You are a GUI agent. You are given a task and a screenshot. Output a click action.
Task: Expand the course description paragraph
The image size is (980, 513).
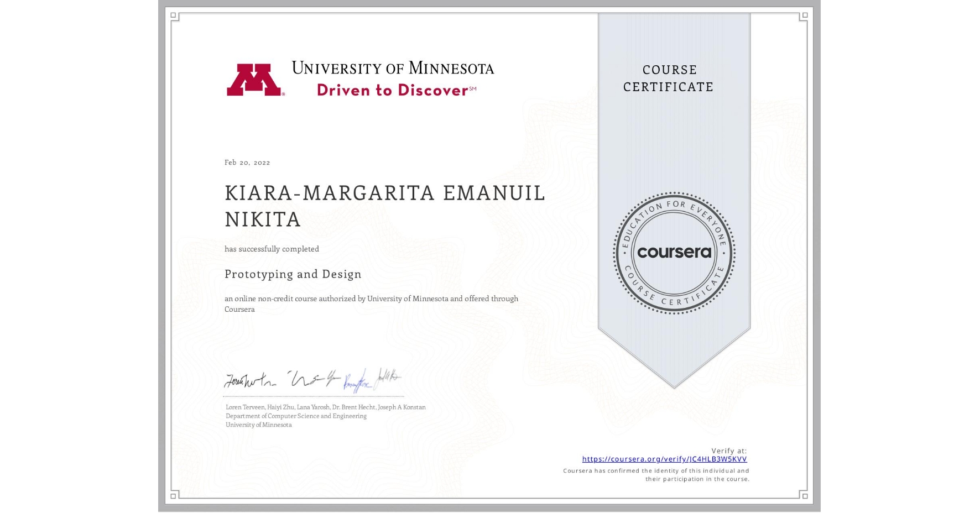pos(372,304)
